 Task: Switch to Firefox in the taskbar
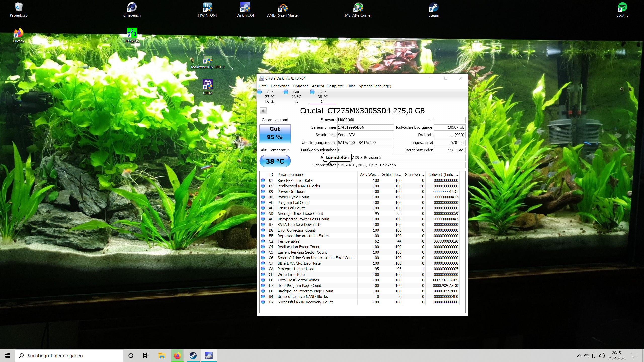coord(177,355)
